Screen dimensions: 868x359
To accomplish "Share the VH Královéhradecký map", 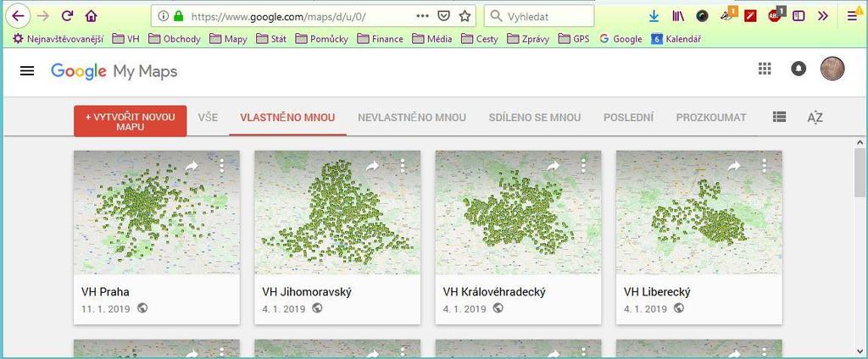I will (553, 165).
